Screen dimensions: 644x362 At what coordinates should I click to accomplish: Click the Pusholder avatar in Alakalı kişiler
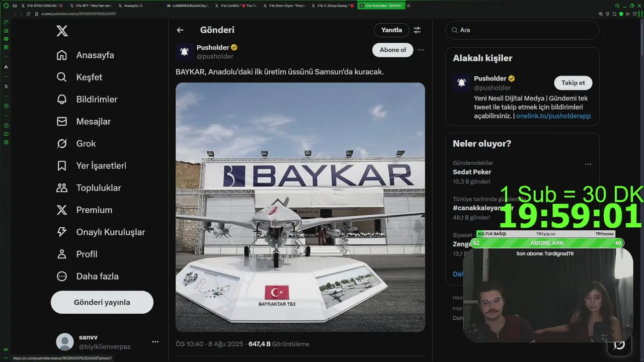pyautogui.click(x=461, y=82)
